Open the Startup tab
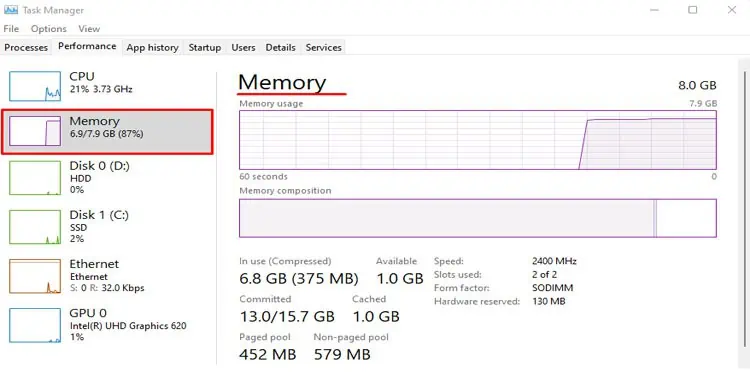750x375 pixels. click(x=205, y=48)
